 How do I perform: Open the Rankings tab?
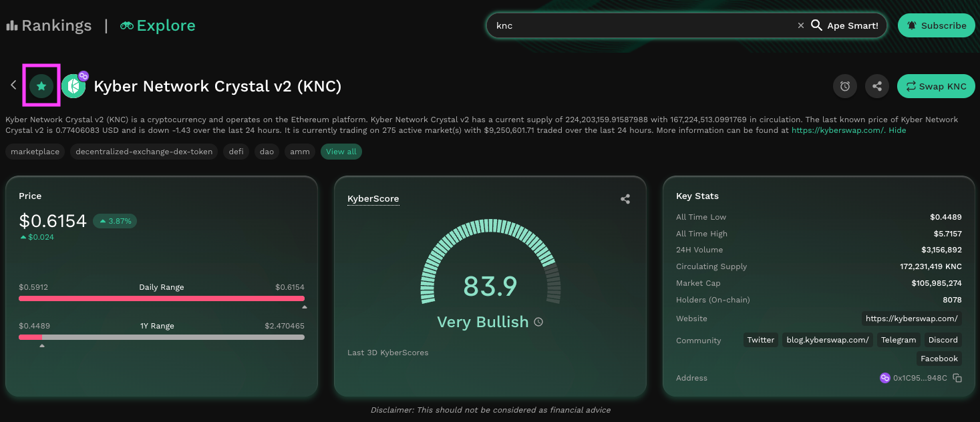[49, 26]
